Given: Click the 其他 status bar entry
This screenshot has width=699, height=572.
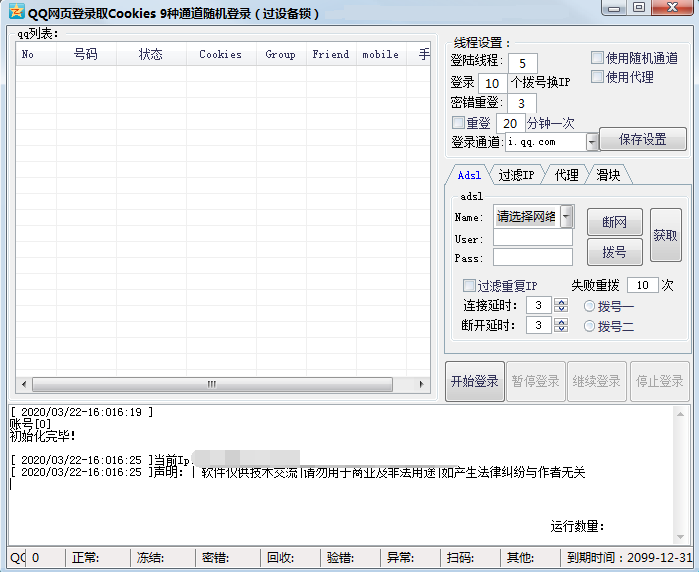Looking at the screenshot, I should tap(520, 558).
